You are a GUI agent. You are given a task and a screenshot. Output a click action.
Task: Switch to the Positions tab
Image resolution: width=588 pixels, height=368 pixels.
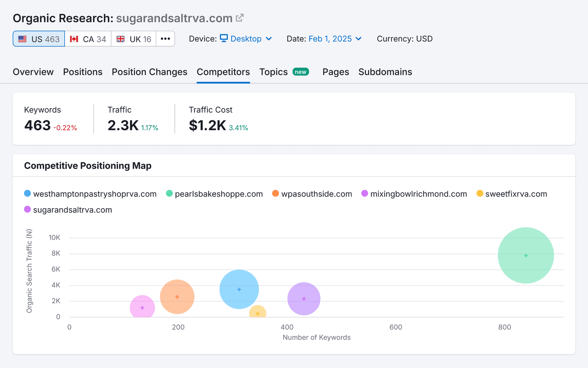(83, 72)
